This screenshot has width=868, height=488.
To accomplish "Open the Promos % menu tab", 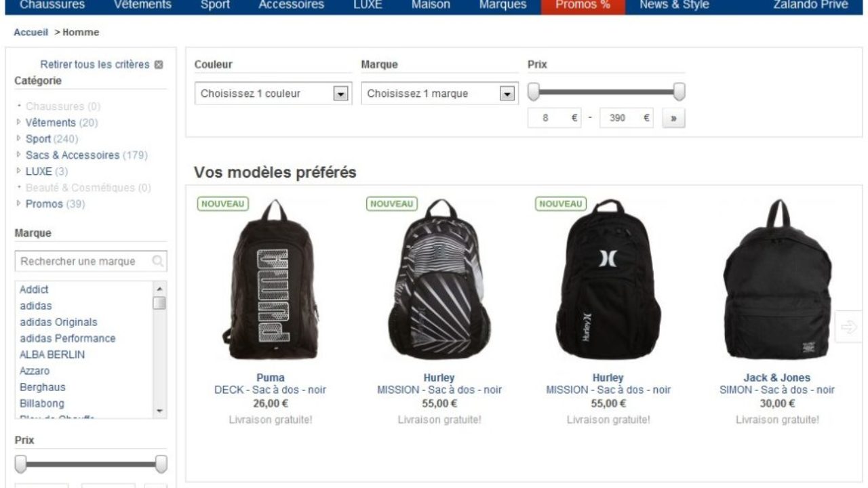I will (x=583, y=5).
